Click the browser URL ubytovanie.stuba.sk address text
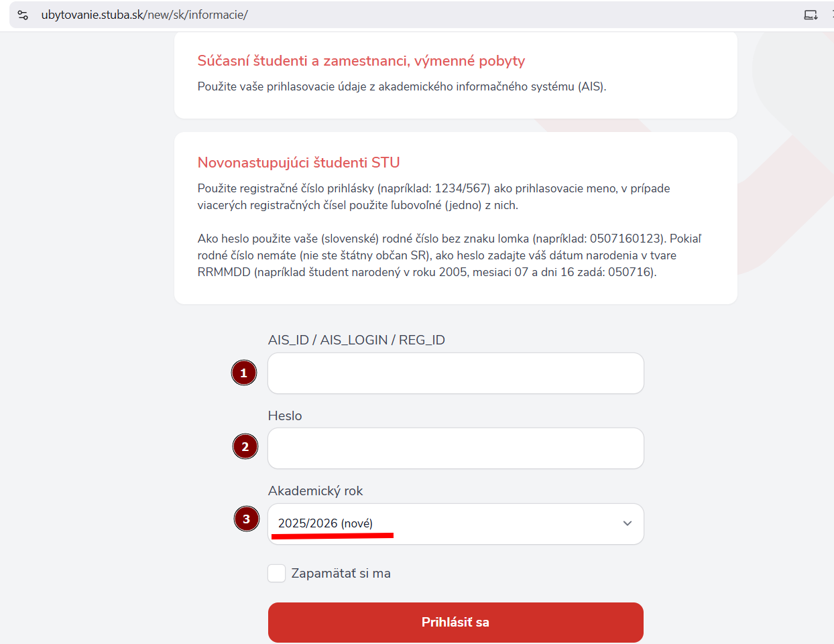The height and width of the screenshot is (644, 834). (144, 15)
